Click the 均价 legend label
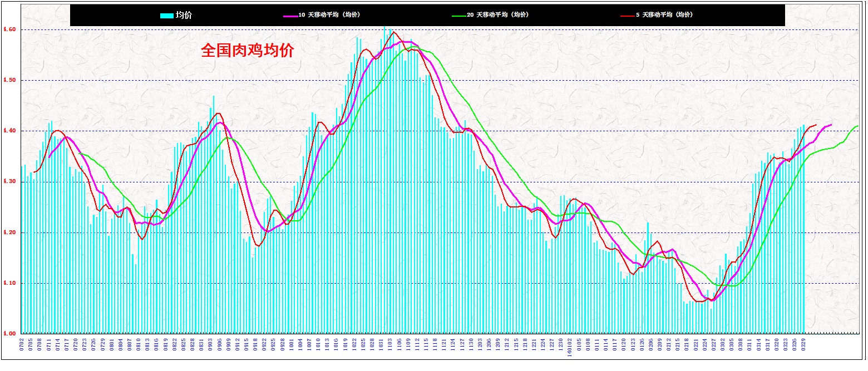This screenshot has width=868, height=371. pos(184,16)
